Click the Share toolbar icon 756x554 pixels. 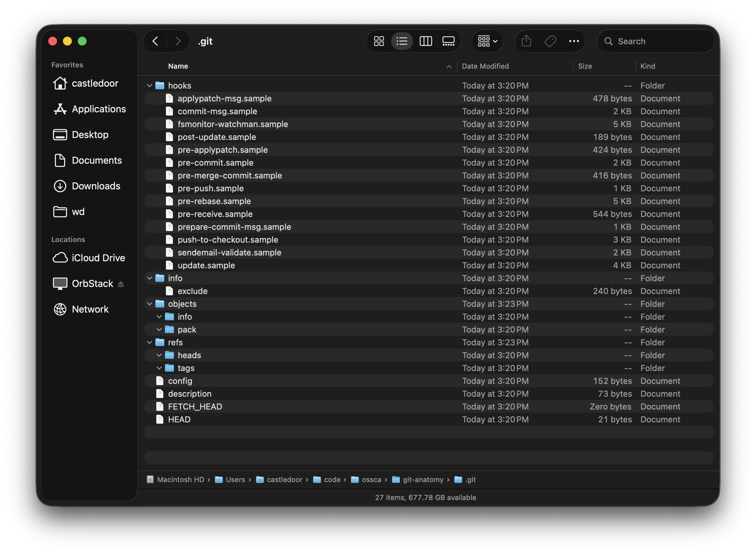tap(526, 41)
